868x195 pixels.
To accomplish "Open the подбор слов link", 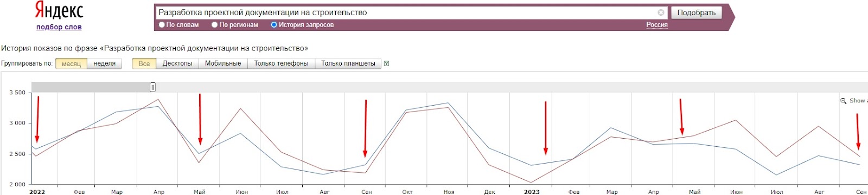I will pos(59,27).
